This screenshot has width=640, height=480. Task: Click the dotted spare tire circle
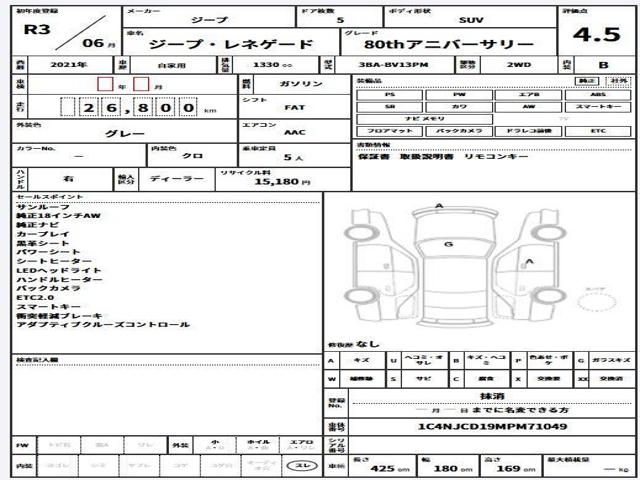coord(596,302)
